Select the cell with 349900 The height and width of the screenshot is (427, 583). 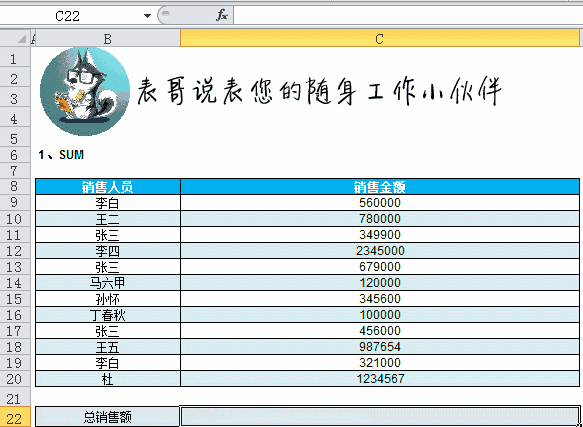[x=380, y=235]
